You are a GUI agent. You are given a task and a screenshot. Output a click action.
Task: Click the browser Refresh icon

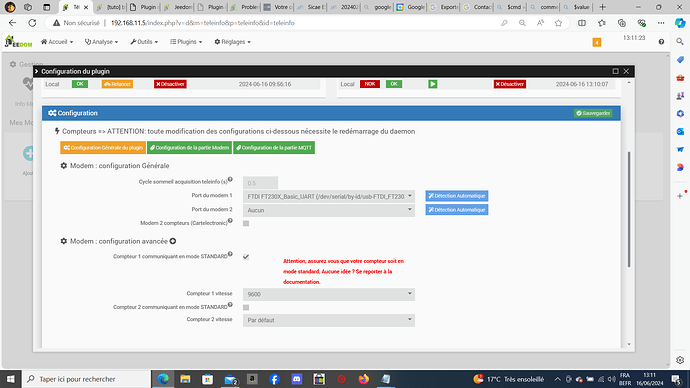(x=32, y=23)
